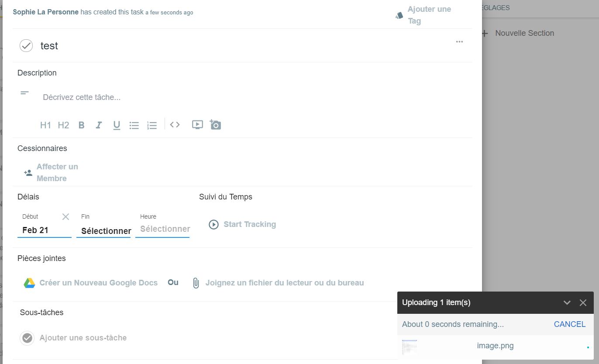Click the test task title
This screenshot has width=599, height=364.
click(49, 46)
